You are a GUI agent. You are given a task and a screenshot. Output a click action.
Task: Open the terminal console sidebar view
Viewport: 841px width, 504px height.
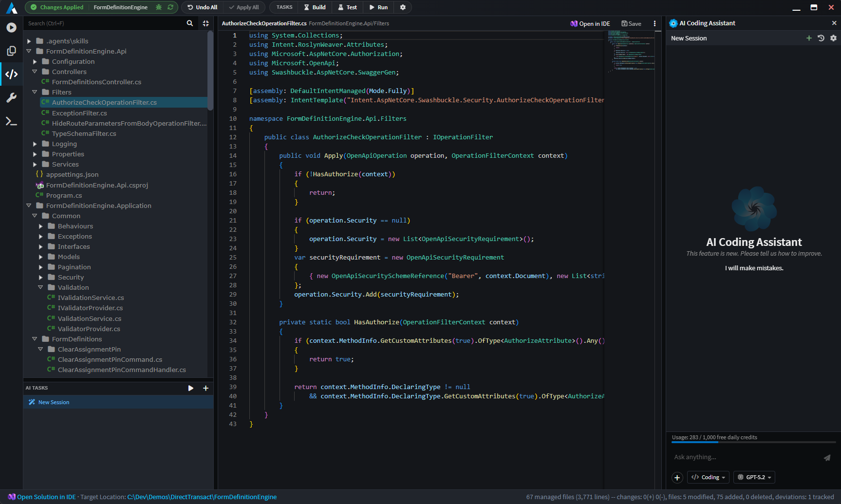(11, 121)
